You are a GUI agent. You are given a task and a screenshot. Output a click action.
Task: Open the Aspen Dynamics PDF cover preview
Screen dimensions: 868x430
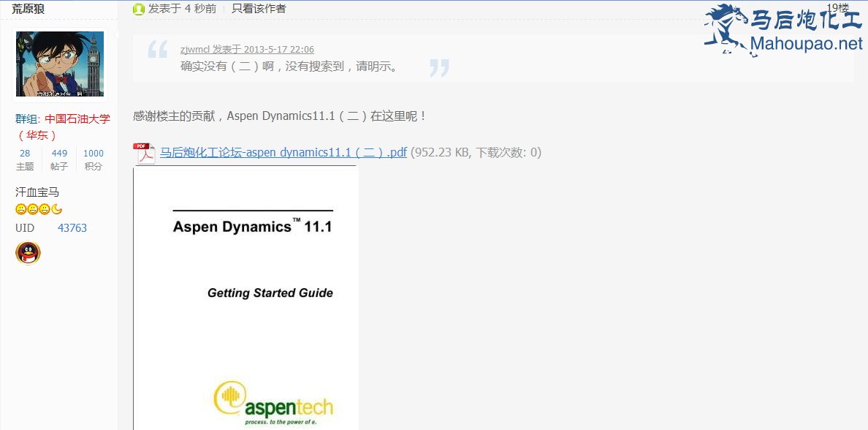(x=246, y=293)
